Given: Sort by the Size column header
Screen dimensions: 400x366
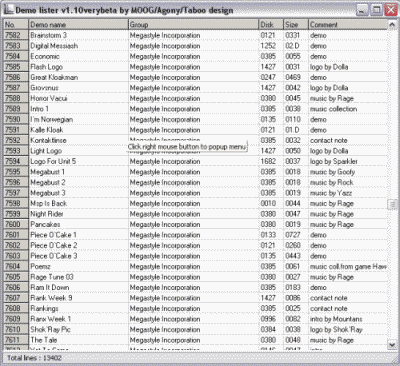Looking at the screenshot, I should pos(296,24).
